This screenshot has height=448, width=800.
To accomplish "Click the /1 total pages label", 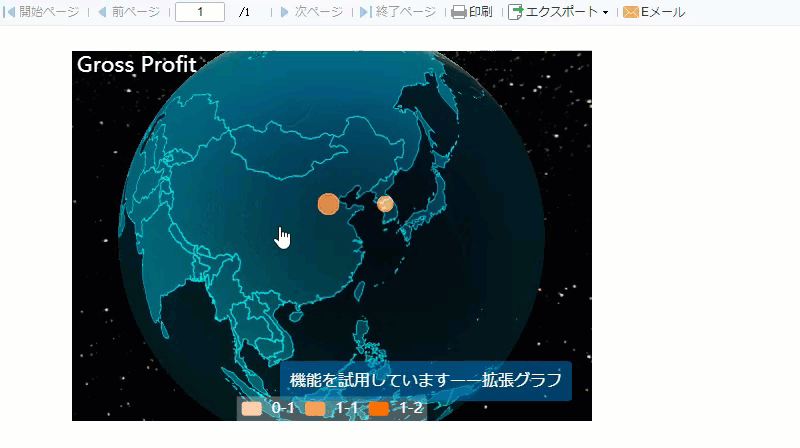I will (244, 12).
